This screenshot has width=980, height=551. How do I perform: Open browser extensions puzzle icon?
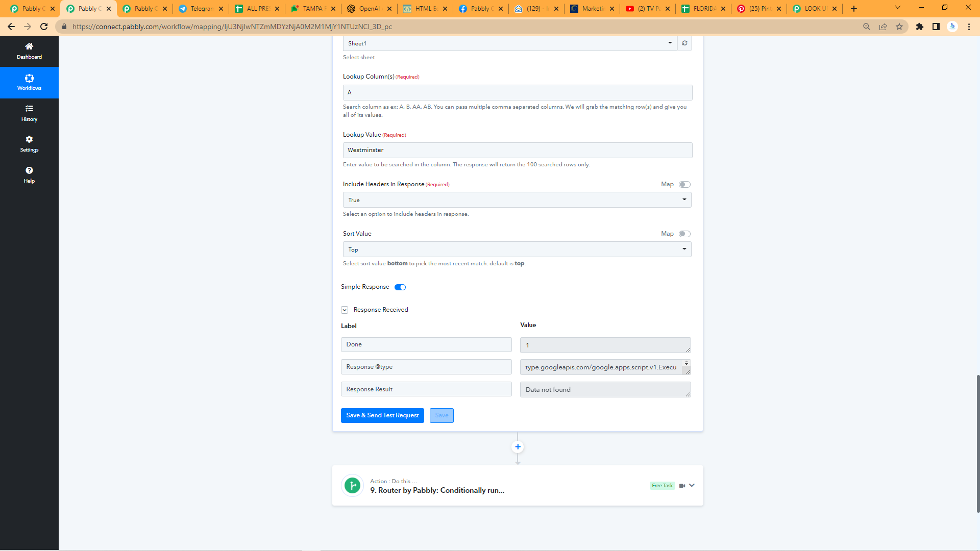(x=920, y=27)
